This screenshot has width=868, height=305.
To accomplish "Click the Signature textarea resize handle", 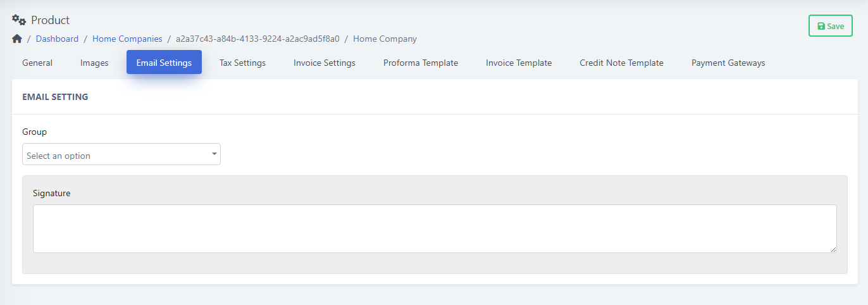I will tap(833, 249).
